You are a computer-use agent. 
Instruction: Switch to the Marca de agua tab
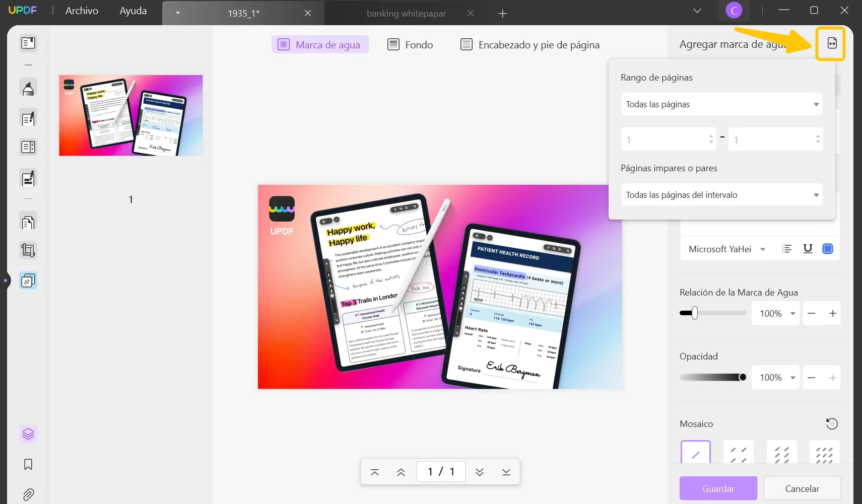[320, 45]
